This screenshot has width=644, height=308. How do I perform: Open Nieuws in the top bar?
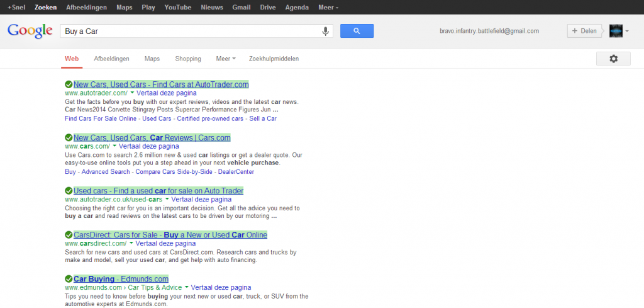pos(212,8)
